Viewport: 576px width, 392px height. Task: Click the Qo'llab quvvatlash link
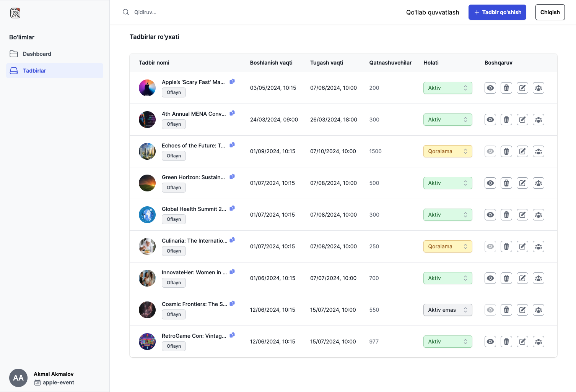point(433,12)
